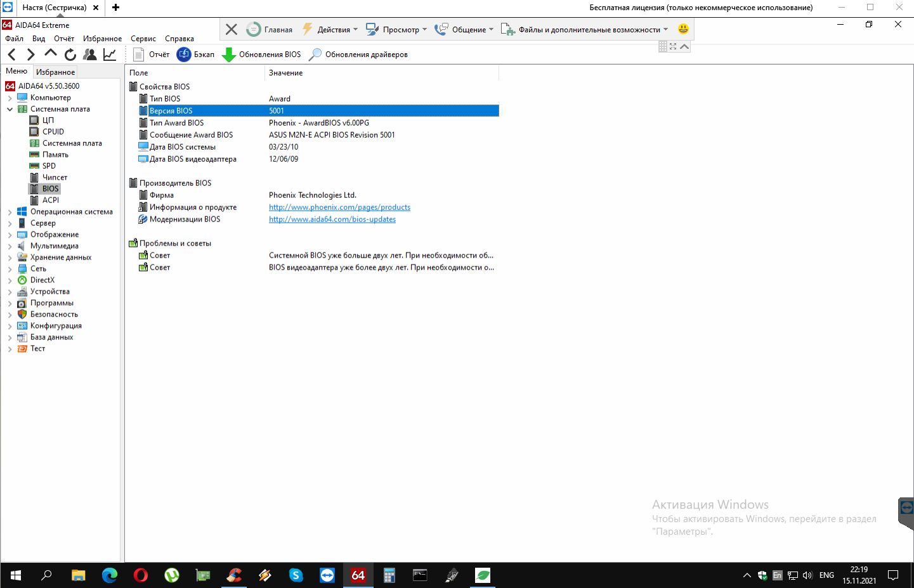Open the aida64.com bios-updates link

pos(332,219)
